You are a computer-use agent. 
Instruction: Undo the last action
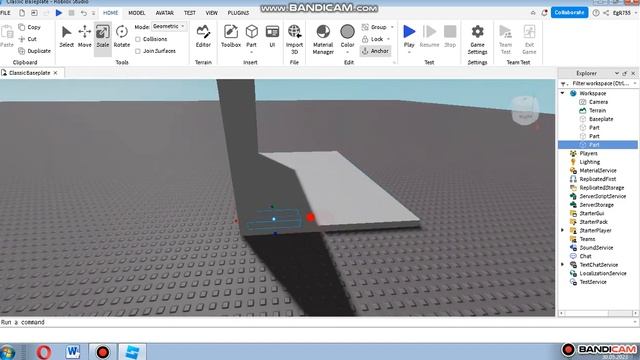[x=84, y=13]
